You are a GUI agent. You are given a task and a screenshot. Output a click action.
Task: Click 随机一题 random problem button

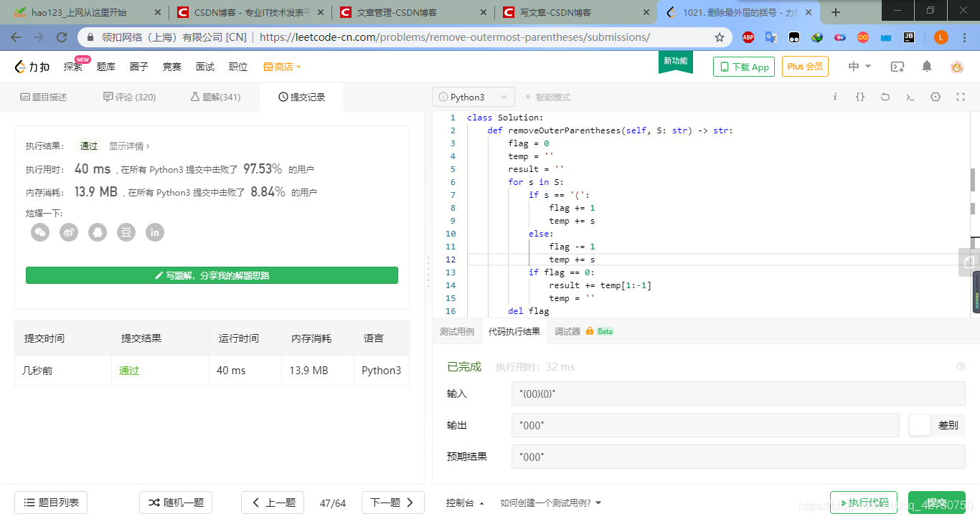pyautogui.click(x=176, y=503)
